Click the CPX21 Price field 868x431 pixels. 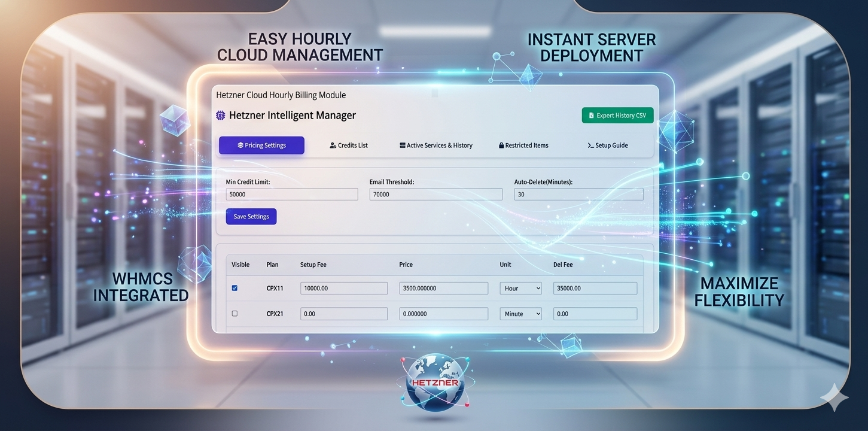[443, 314]
